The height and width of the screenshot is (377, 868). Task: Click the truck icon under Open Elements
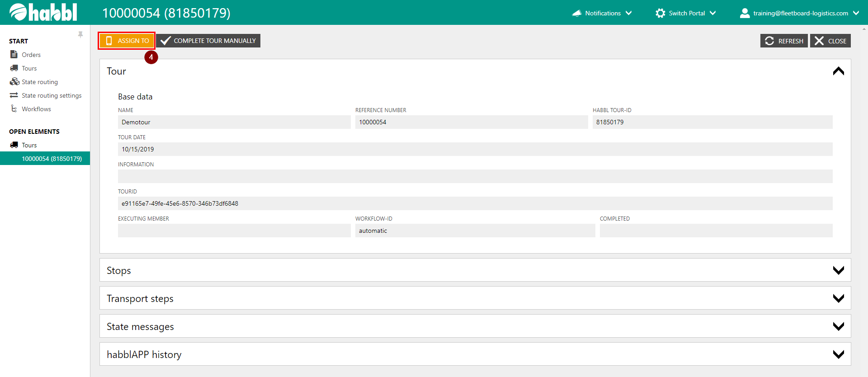point(14,145)
